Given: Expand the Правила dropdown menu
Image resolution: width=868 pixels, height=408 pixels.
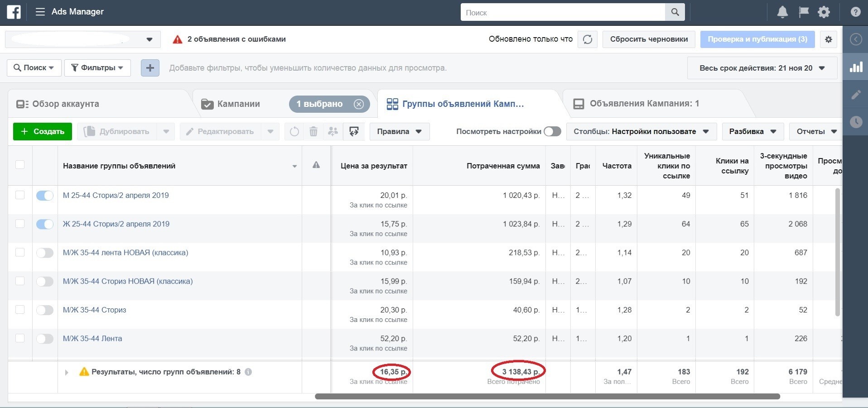Looking at the screenshot, I should coord(399,131).
